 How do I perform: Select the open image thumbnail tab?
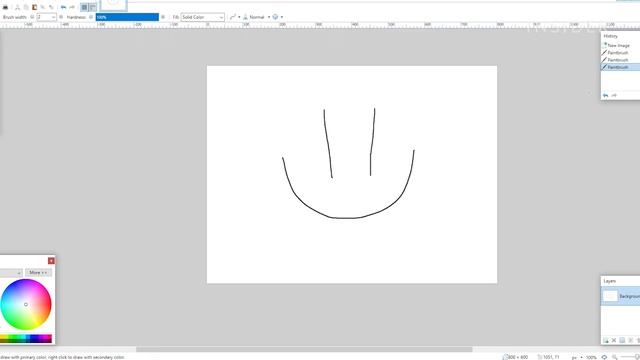(113, 5)
